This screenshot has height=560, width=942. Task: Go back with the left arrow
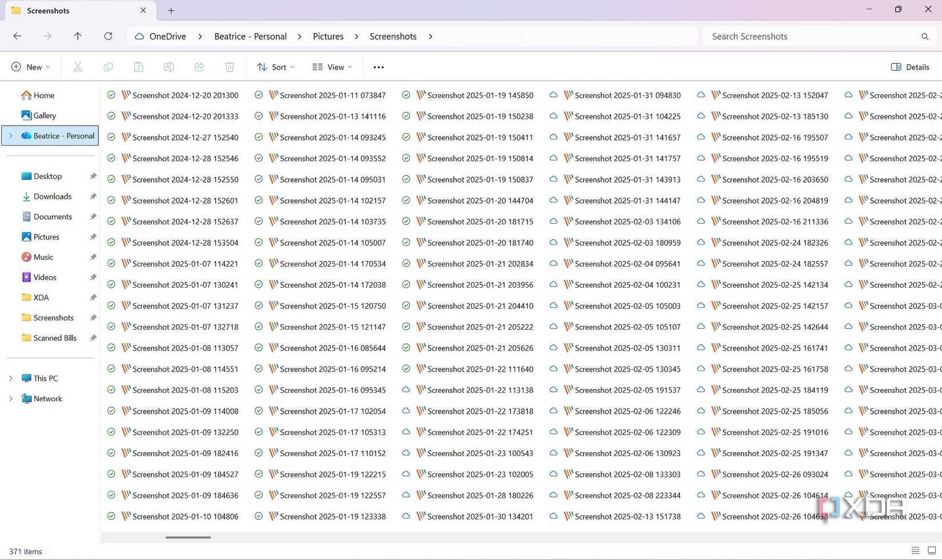tap(17, 36)
